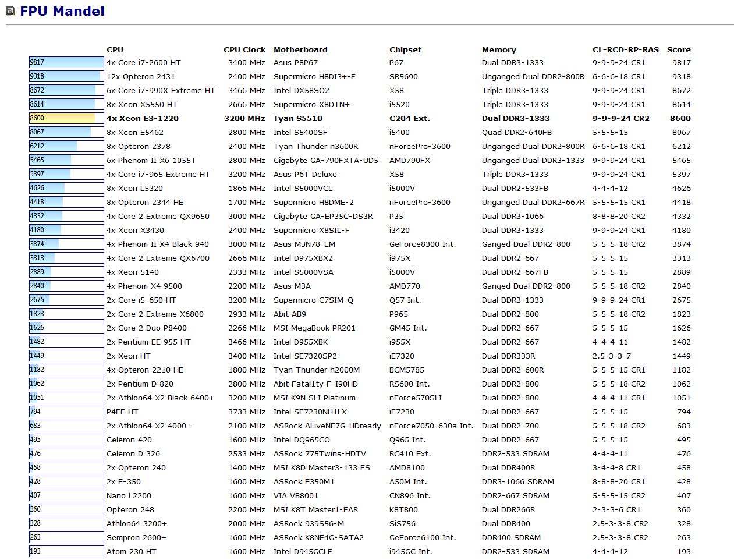Select 4x Core i7-965 Extreme HT
Screen dimensions: 734x560
tap(158, 175)
